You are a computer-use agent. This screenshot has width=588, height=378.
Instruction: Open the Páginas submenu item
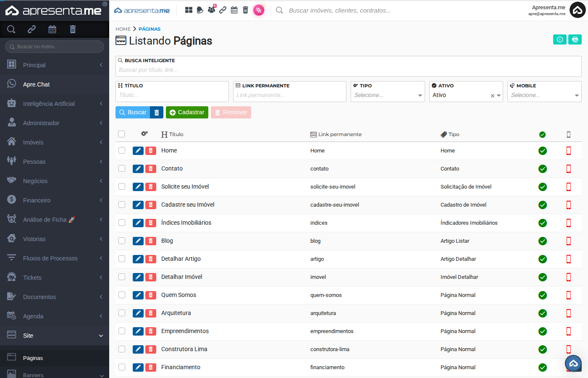[55, 358]
